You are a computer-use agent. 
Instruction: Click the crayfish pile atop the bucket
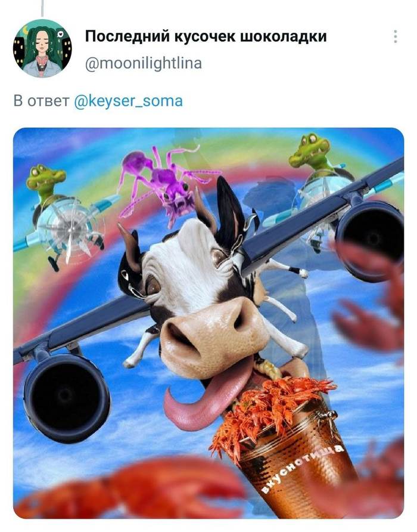coord(274,400)
